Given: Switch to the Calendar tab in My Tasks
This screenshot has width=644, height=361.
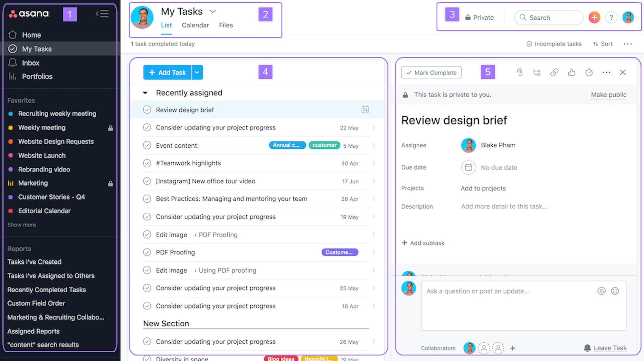Looking at the screenshot, I should (x=194, y=25).
